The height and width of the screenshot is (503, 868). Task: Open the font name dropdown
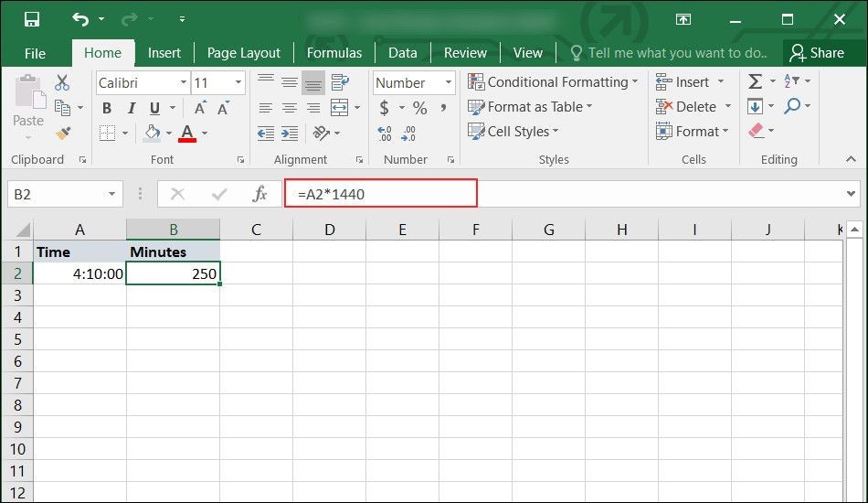(x=184, y=82)
